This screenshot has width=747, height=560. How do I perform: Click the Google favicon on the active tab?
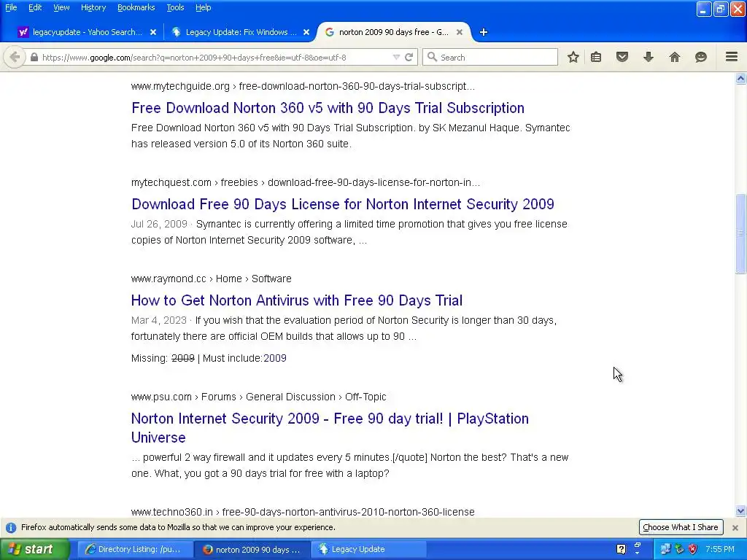[x=329, y=32]
